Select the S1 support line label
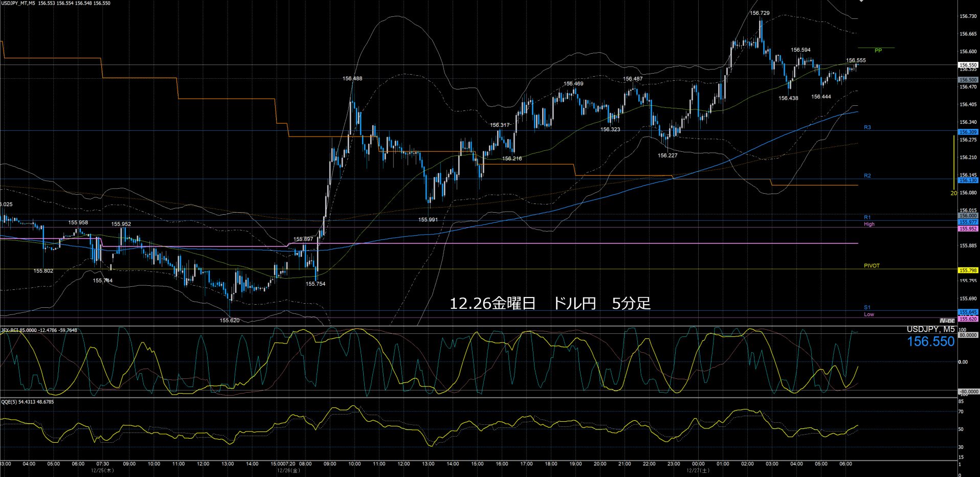The image size is (980, 477). pos(867,307)
